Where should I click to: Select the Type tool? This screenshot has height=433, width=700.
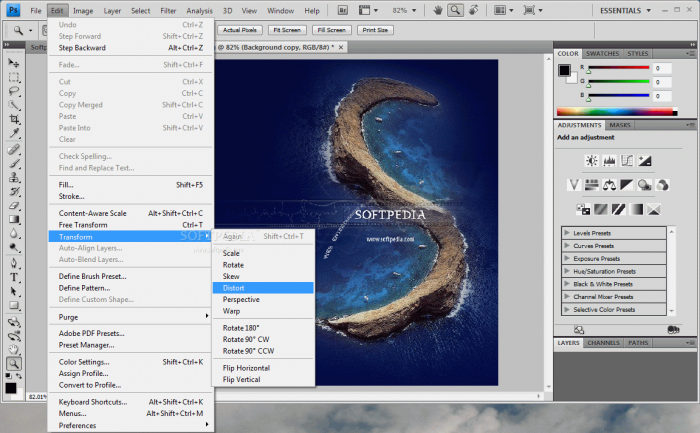coord(14,277)
